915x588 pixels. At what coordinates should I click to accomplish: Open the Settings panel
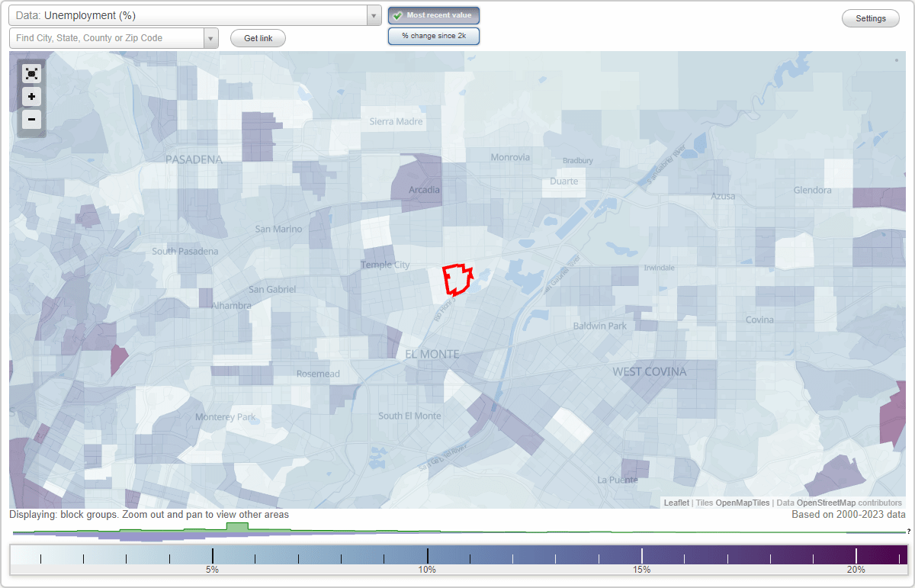tap(870, 18)
